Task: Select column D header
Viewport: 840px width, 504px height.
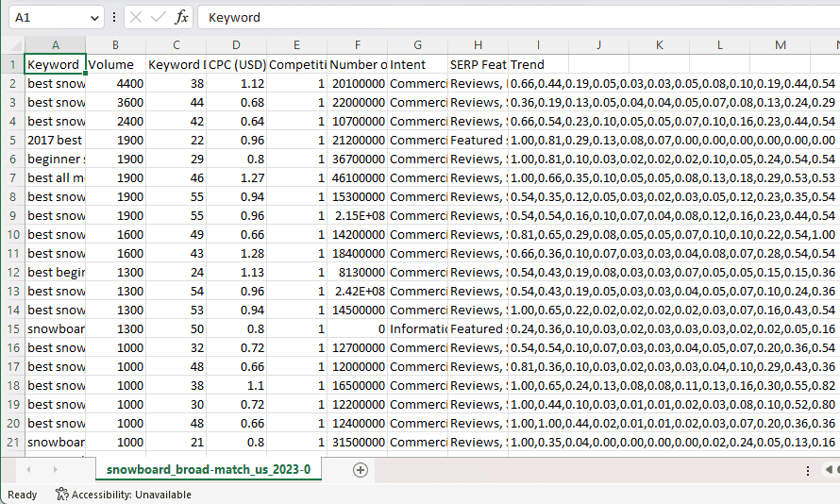Action: [x=236, y=45]
